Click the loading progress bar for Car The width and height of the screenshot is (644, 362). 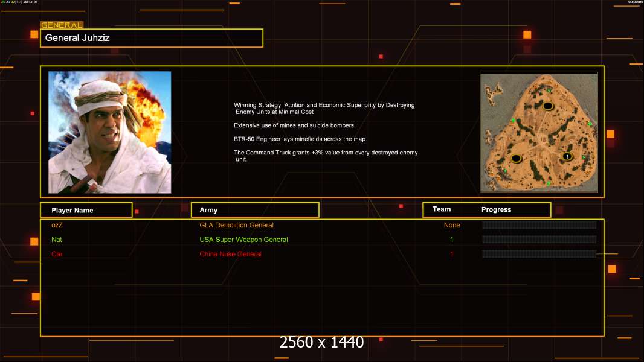[x=539, y=254]
